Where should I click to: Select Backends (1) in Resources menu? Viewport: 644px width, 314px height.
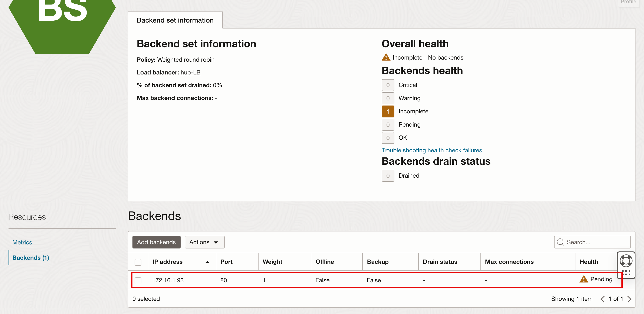coord(30,258)
